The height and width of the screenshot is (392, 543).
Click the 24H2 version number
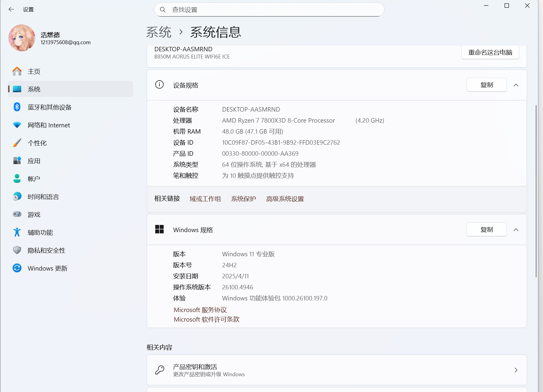pos(229,265)
